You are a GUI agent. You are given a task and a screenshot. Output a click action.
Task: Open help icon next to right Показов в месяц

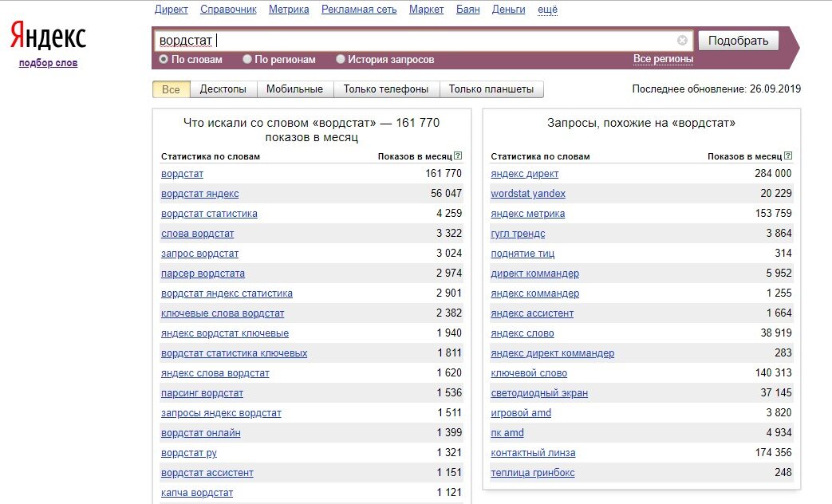click(788, 156)
